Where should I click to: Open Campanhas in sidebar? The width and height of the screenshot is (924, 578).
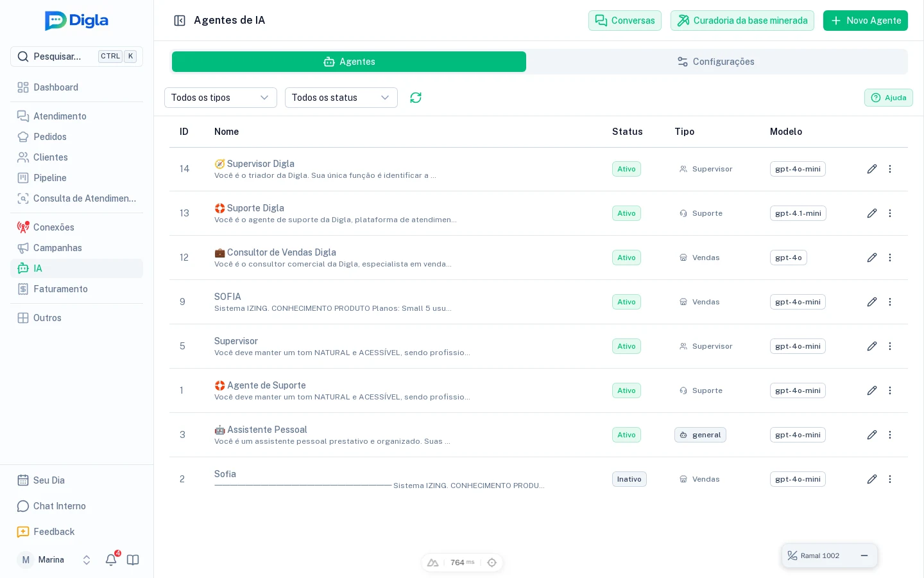[76, 248]
